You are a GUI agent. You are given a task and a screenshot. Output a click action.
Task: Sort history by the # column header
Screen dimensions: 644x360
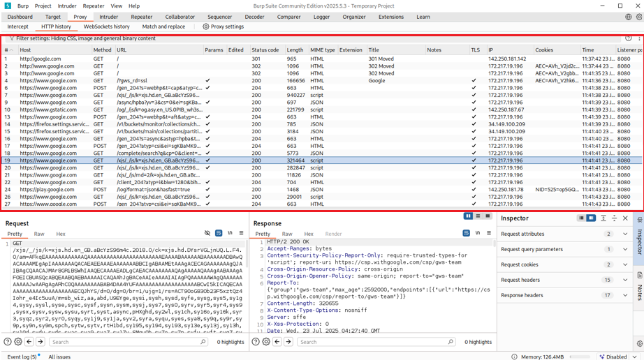click(x=9, y=50)
